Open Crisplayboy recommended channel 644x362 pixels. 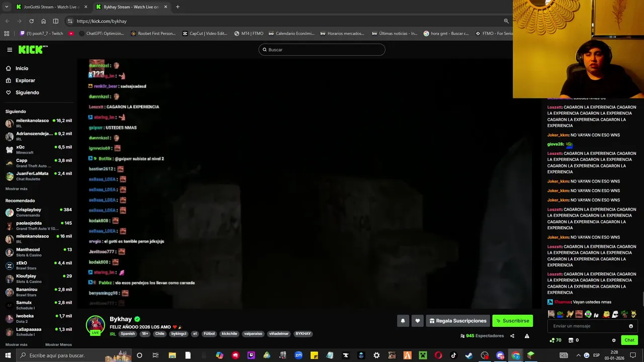click(38, 212)
